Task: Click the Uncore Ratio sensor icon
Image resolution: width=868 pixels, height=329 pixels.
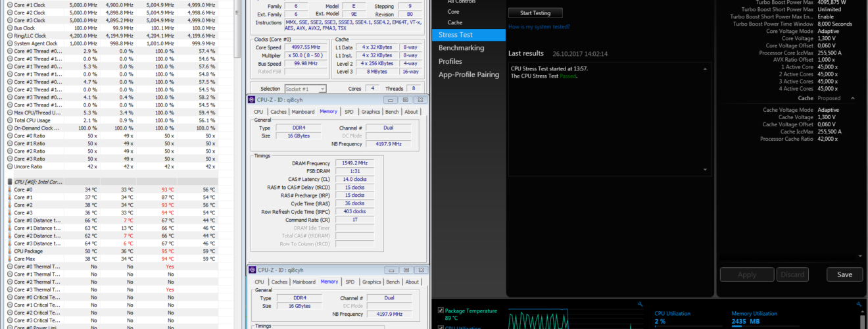Action: click(x=10, y=166)
